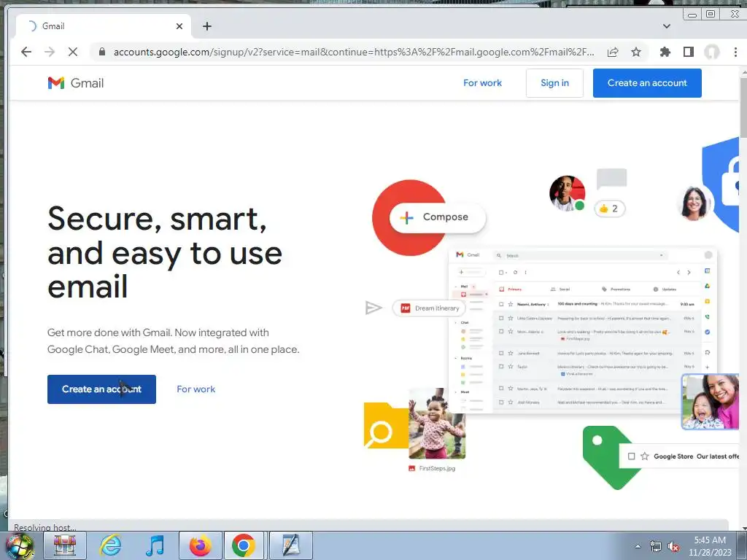Screen dimensions: 747x560
Task: Toggle the browser side panel icon
Action: (x=689, y=52)
